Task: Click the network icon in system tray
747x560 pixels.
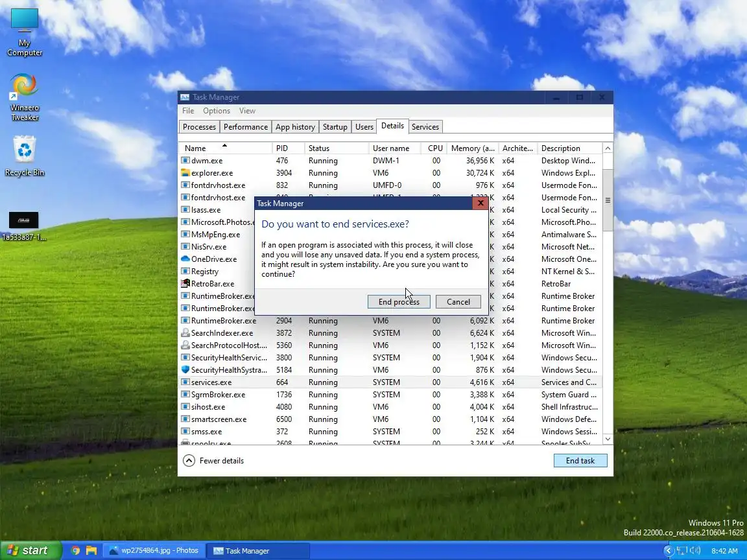Action: click(x=682, y=551)
